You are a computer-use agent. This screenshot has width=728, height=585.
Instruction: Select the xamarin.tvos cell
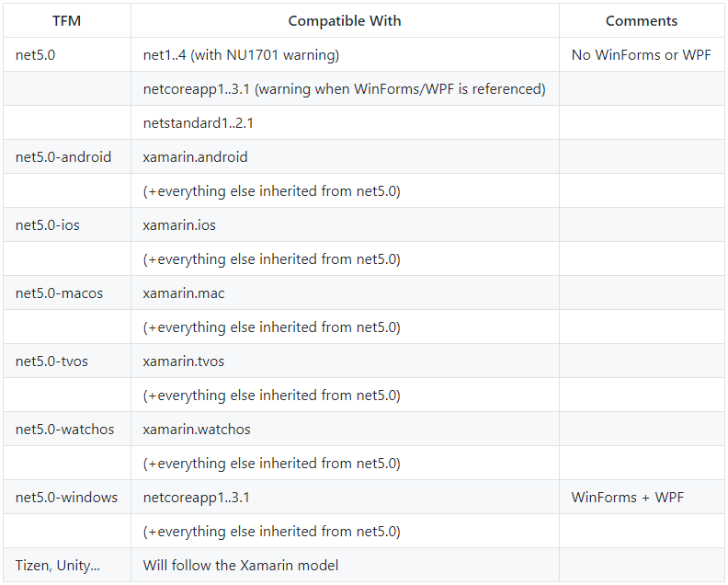click(184, 361)
